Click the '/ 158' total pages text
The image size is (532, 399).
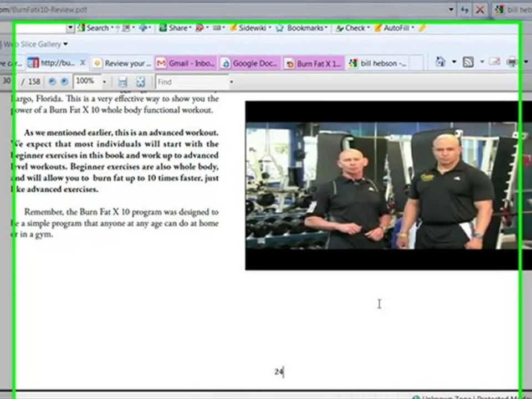tap(31, 81)
